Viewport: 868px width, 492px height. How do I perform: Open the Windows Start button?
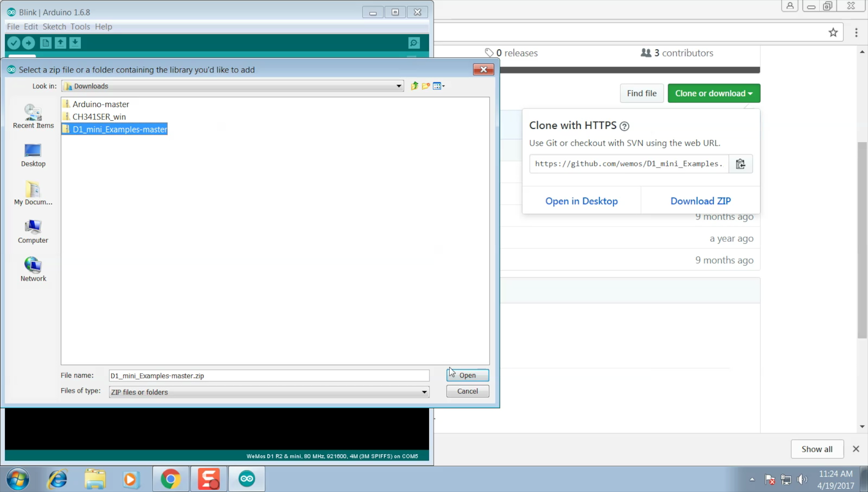point(18,479)
